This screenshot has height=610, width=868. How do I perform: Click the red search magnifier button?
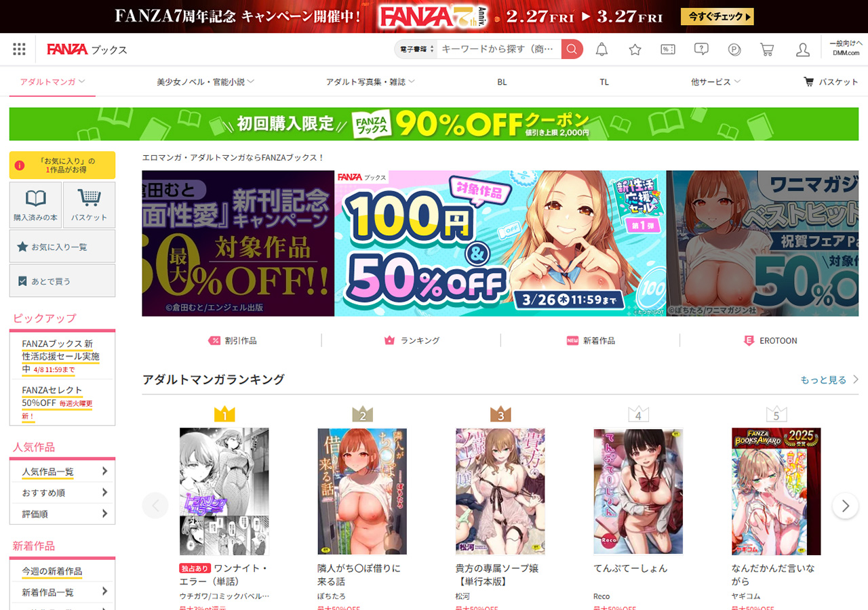572,49
